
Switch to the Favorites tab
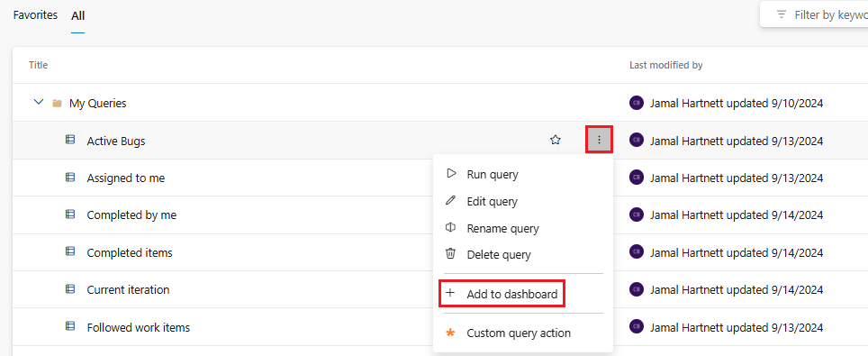tap(35, 15)
